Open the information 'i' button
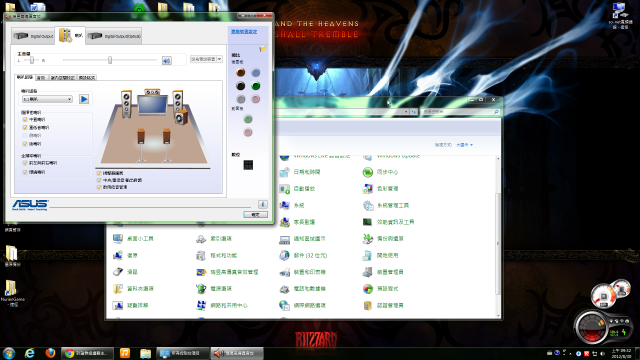The image size is (640, 360). click(263, 204)
